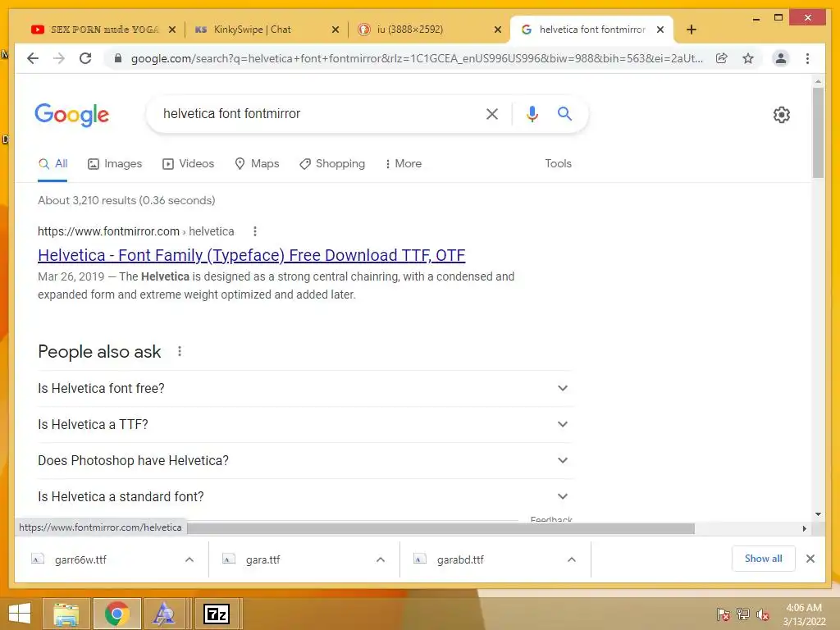
Task: Open the garabd.ttf downloaded file
Action: [460, 559]
